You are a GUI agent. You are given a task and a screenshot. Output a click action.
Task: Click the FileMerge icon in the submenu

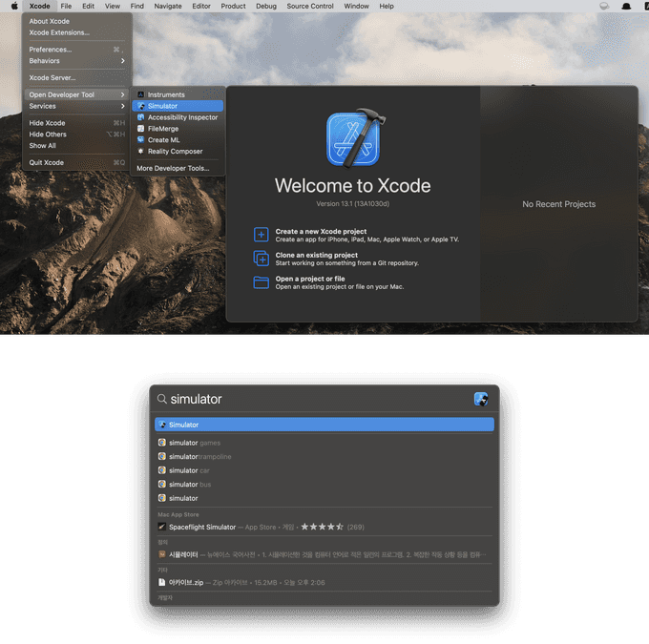pyautogui.click(x=140, y=129)
